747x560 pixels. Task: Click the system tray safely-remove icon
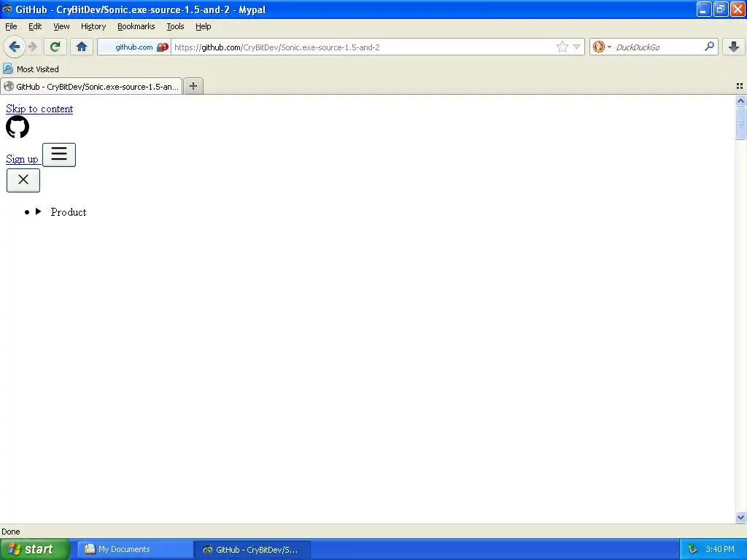click(692, 549)
